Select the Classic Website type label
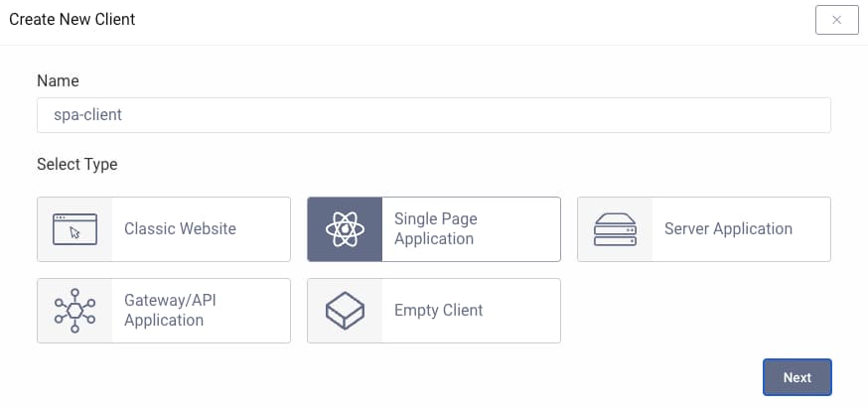This screenshot has width=868, height=409. pos(180,229)
